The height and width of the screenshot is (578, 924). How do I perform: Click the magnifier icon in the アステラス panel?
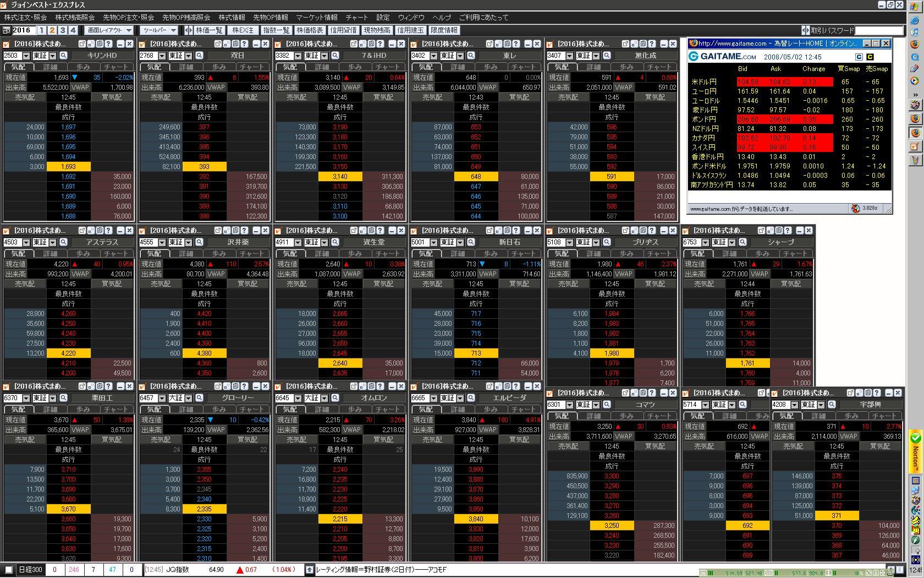tap(63, 242)
